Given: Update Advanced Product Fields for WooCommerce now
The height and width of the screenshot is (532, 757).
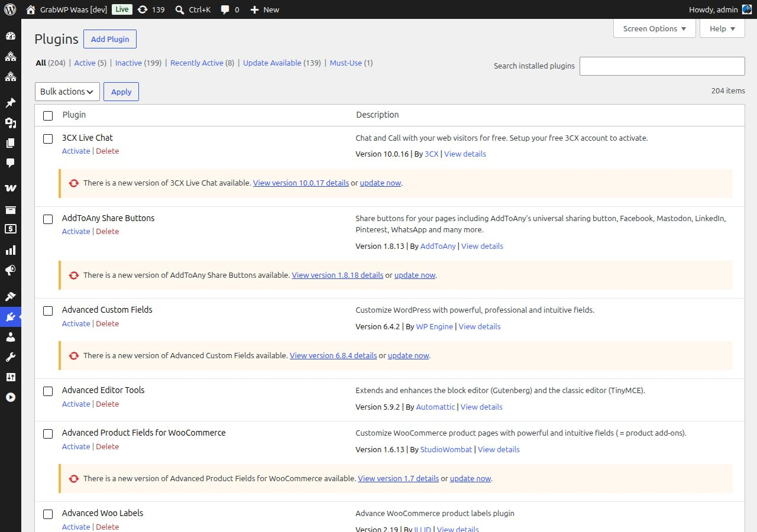Looking at the screenshot, I should click(x=471, y=478).
